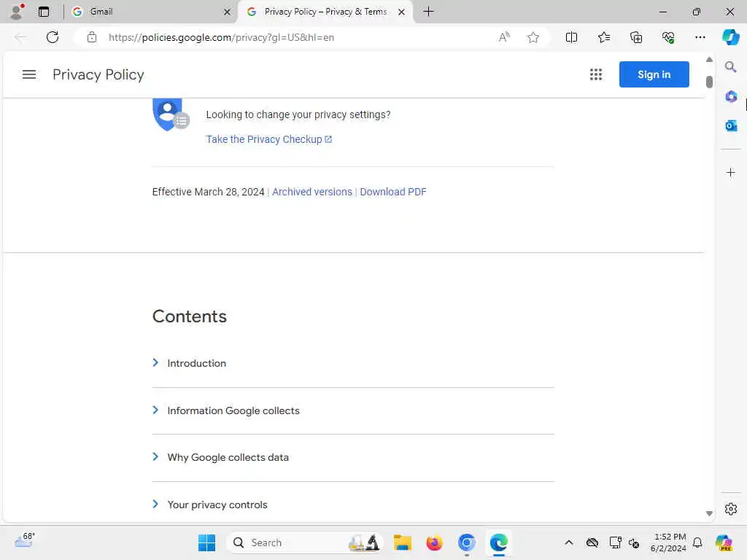
Task: Open the hamburger main menu
Action: click(x=29, y=74)
